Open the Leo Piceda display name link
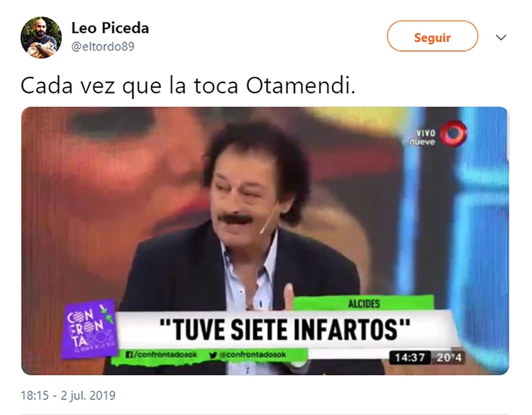This screenshot has width=532, height=415. [x=110, y=28]
